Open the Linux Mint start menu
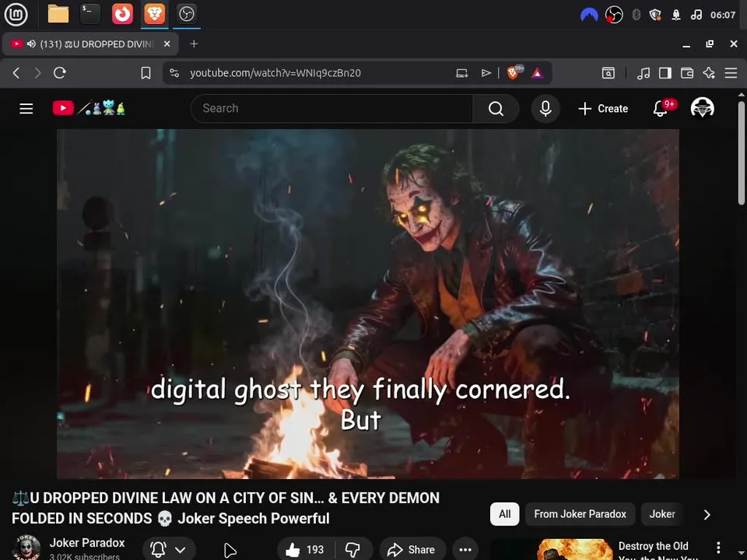 [16, 14]
